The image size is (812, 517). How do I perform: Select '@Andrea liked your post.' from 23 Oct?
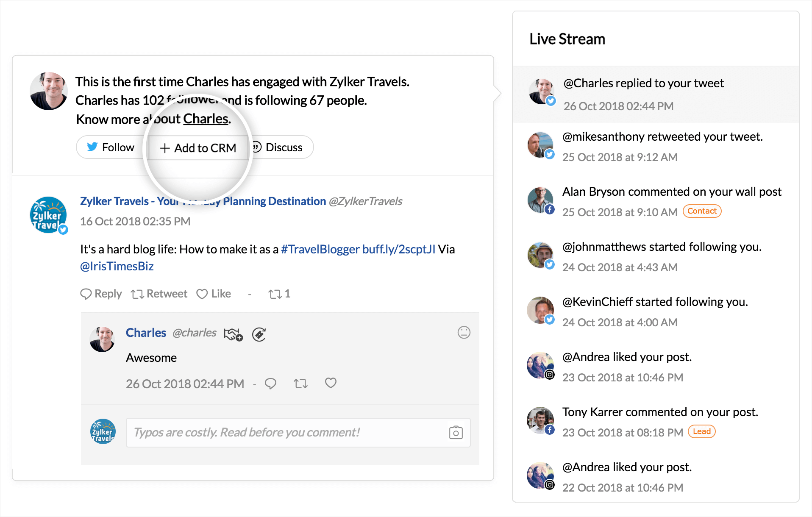[656, 367]
